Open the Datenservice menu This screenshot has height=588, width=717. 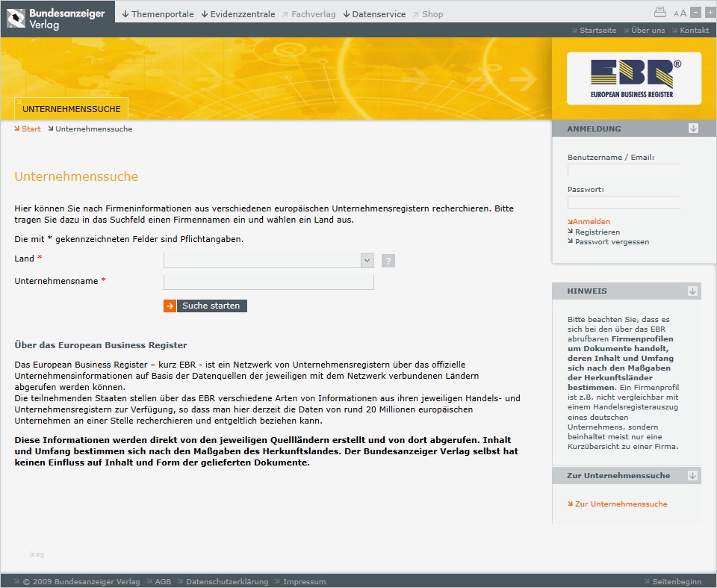(x=374, y=14)
